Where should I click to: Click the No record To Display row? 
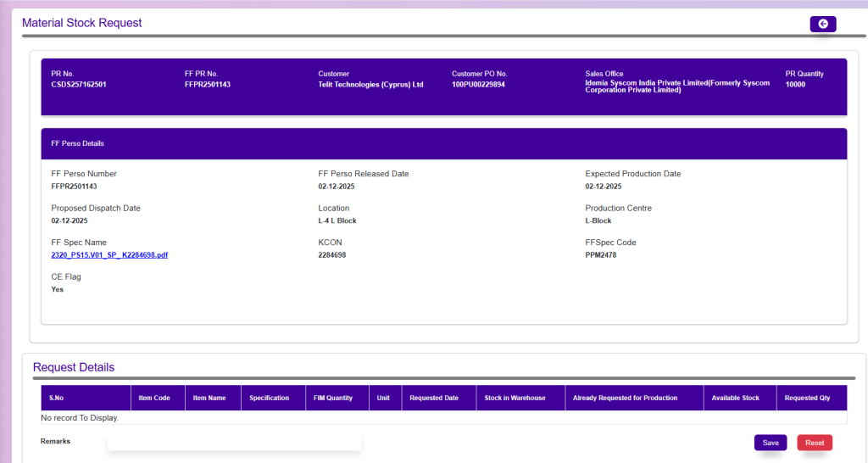click(x=80, y=418)
